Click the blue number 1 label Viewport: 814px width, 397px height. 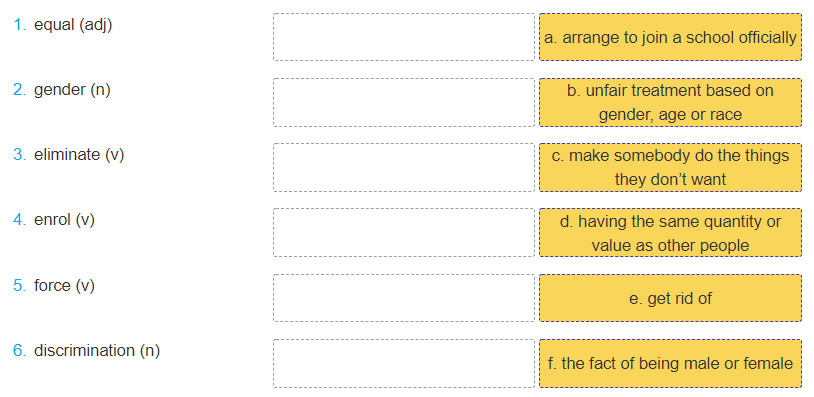(x=20, y=25)
